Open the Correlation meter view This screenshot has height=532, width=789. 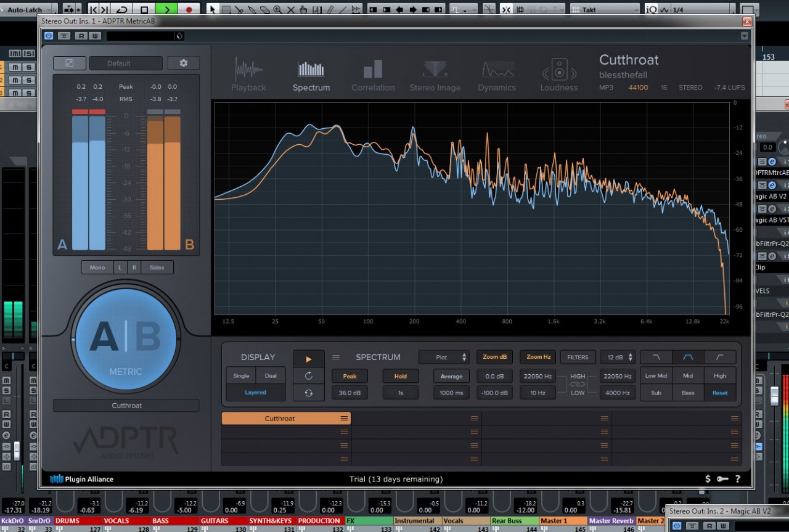click(373, 75)
